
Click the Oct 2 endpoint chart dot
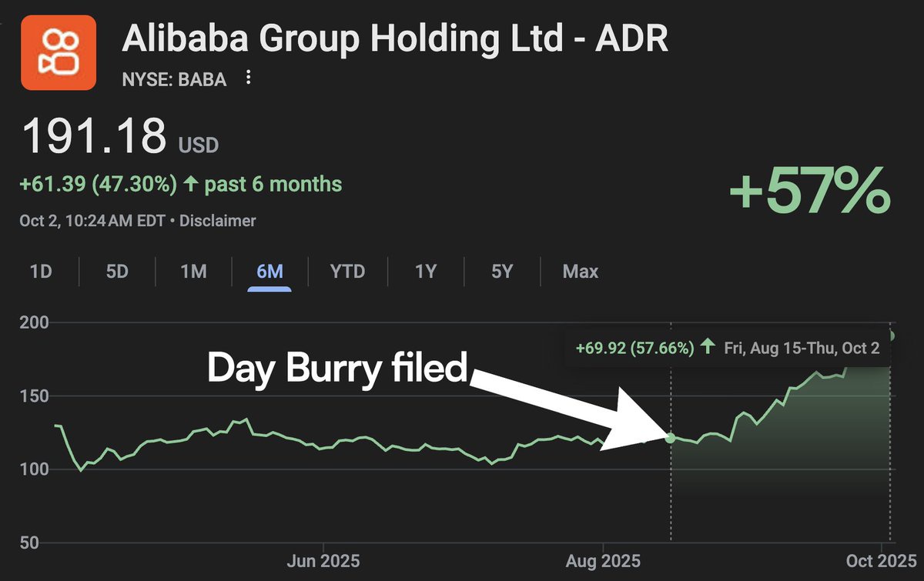[x=892, y=336]
